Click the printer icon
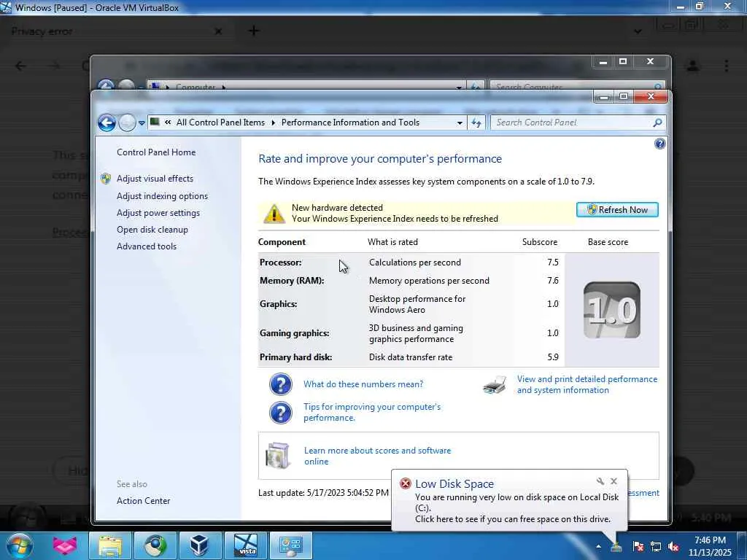 (x=495, y=384)
